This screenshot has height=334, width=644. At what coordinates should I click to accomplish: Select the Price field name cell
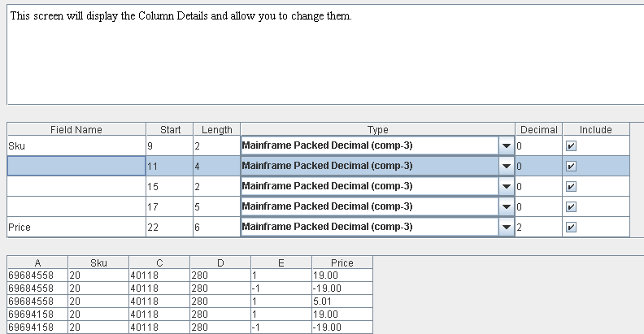click(76, 228)
